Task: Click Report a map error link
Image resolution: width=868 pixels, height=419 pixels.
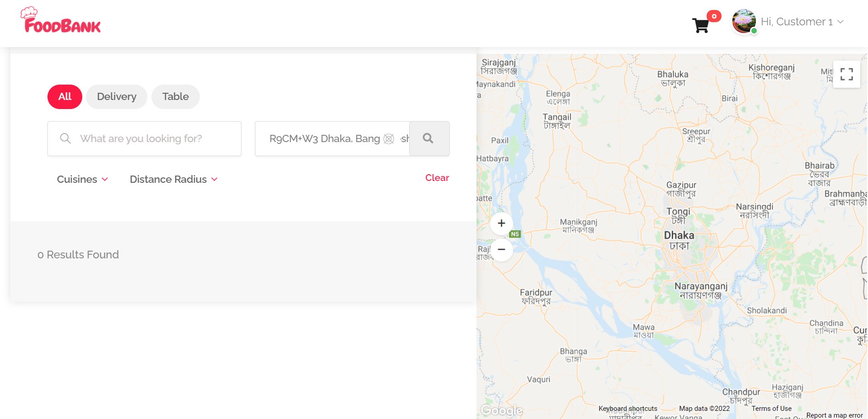Action: point(835,415)
